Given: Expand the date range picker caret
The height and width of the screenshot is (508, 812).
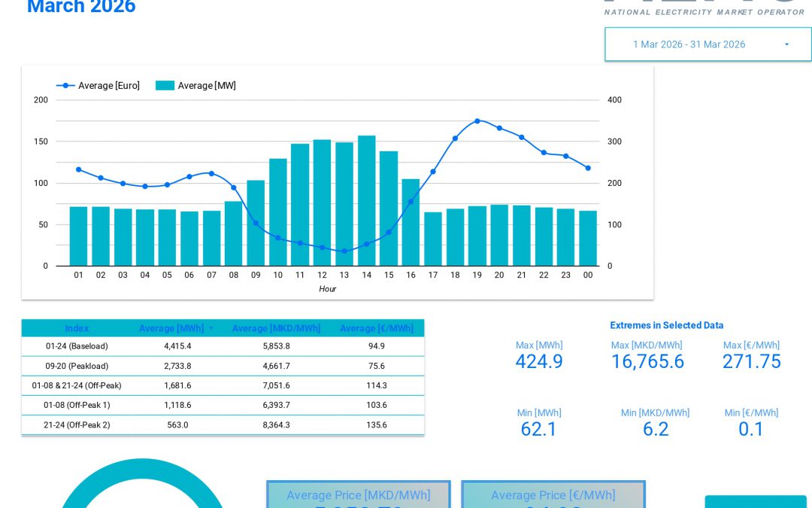Looking at the screenshot, I should coord(786,44).
